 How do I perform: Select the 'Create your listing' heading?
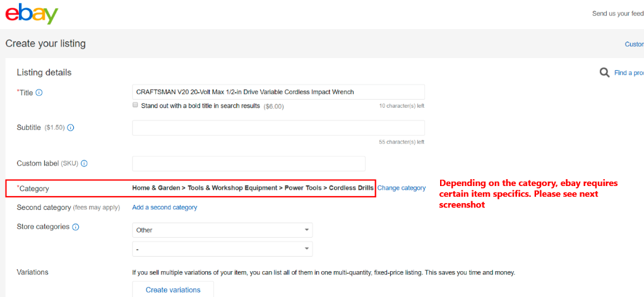click(45, 44)
